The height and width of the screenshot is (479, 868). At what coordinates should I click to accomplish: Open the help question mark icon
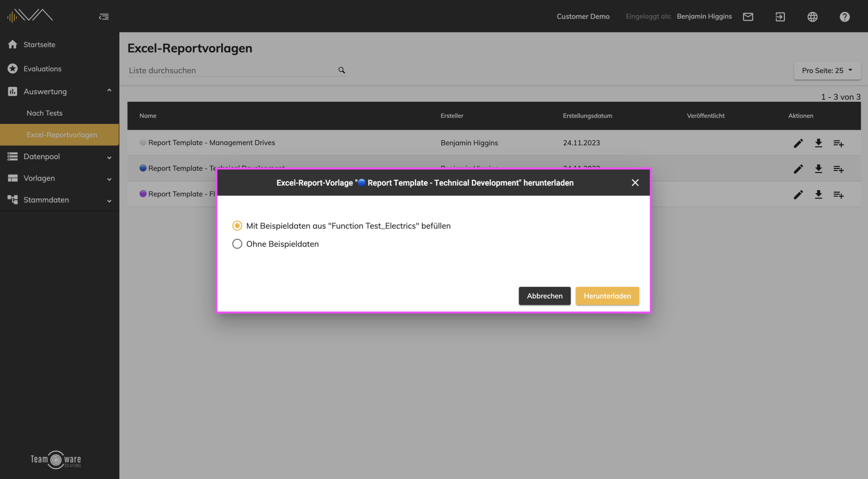845,17
